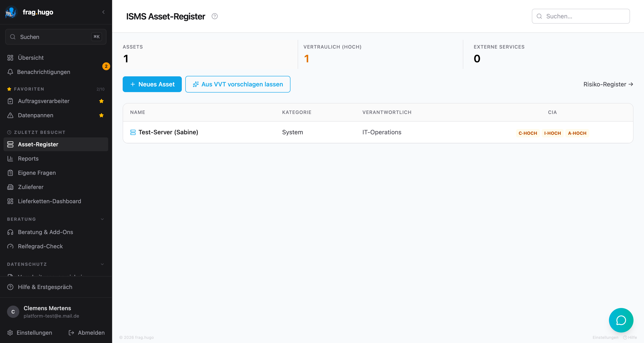Image resolution: width=644 pixels, height=343 pixels.
Task: Collapse the sidebar with the chevron arrow
Action: point(103,12)
